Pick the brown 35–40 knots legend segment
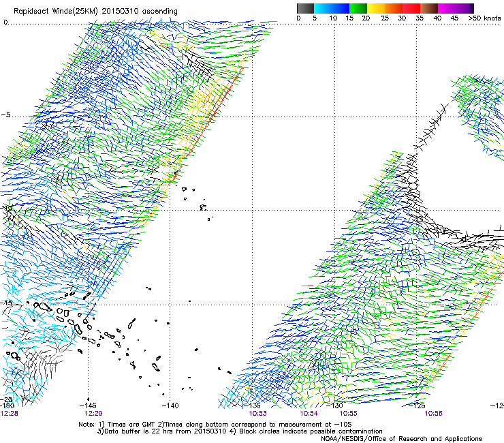This screenshot has height=443, width=504. [x=429, y=8]
